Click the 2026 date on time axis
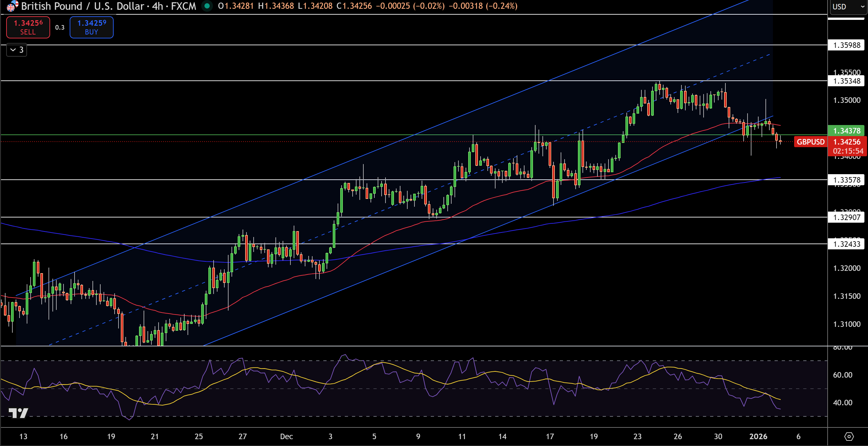This screenshot has height=446, width=868. click(x=758, y=437)
